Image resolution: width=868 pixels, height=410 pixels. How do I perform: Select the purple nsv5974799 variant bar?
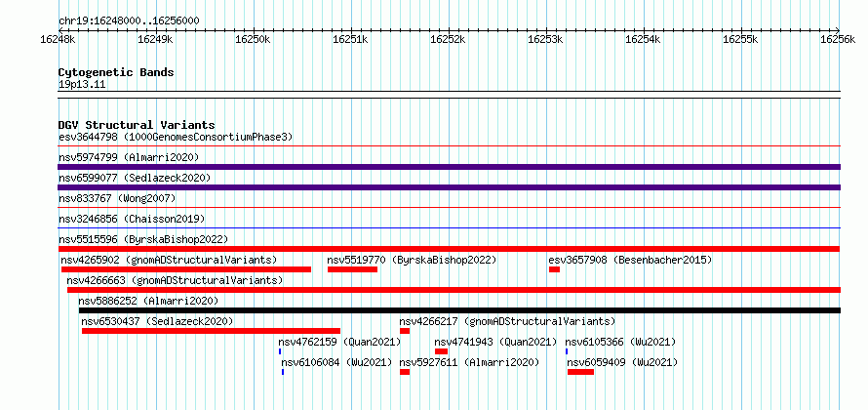pyautogui.click(x=450, y=167)
